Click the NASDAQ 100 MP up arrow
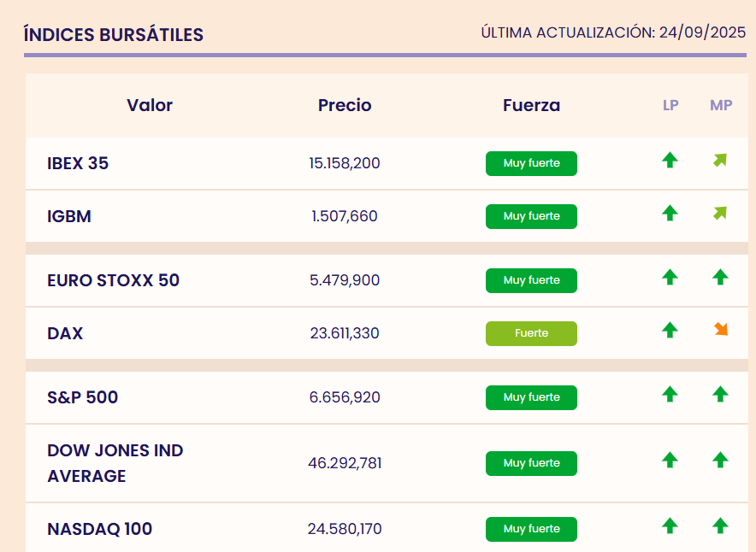The image size is (756, 552). 720,526
